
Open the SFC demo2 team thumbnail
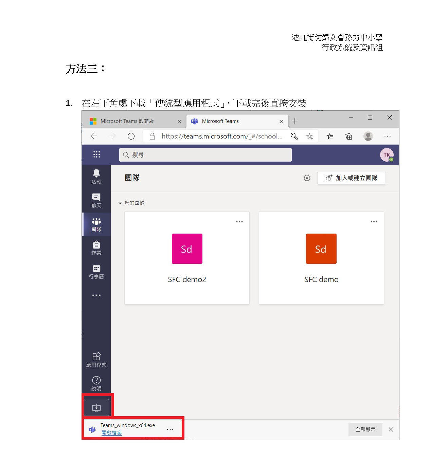pyautogui.click(x=187, y=249)
